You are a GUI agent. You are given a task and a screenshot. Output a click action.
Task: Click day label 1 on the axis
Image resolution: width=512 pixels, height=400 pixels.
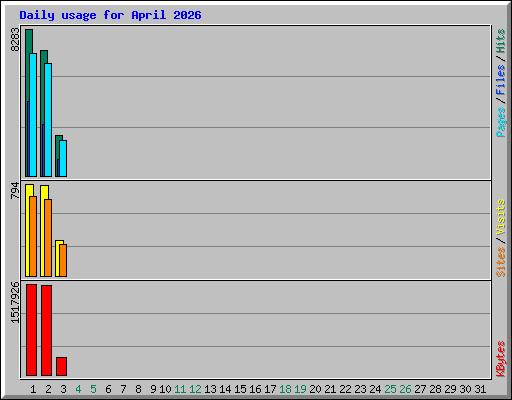(33, 389)
